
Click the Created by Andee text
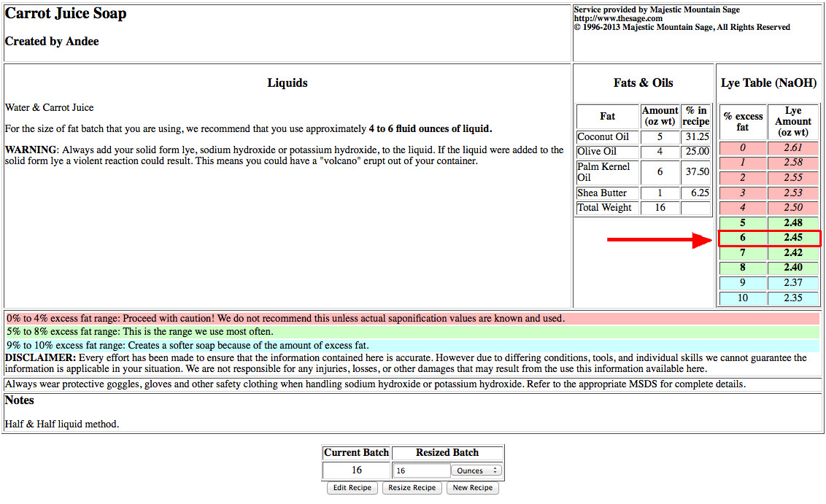click(x=52, y=42)
